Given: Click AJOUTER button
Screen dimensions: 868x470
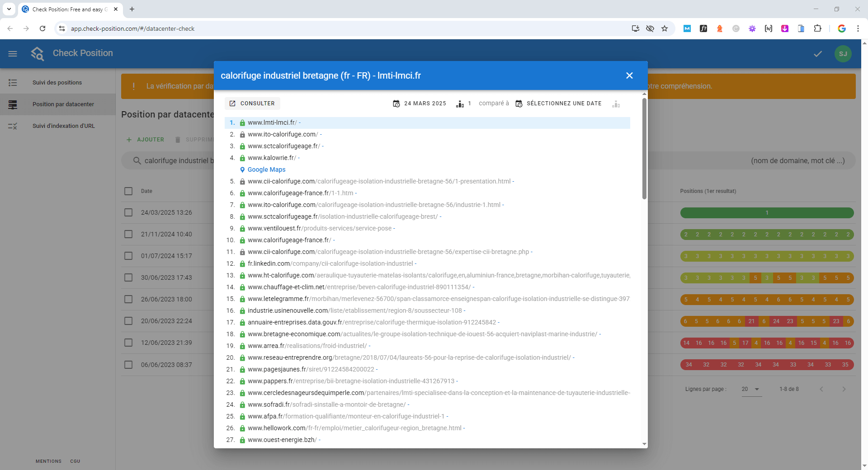Looking at the screenshot, I should 145,140.
